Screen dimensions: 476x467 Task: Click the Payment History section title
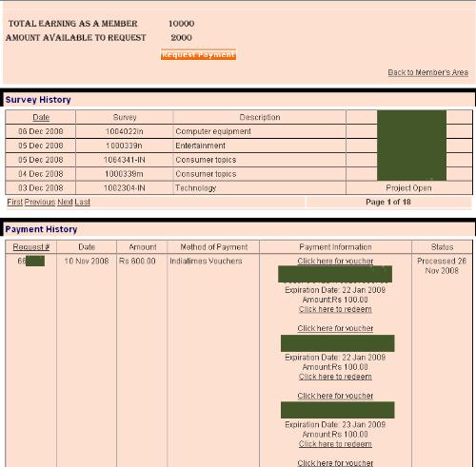[41, 229]
